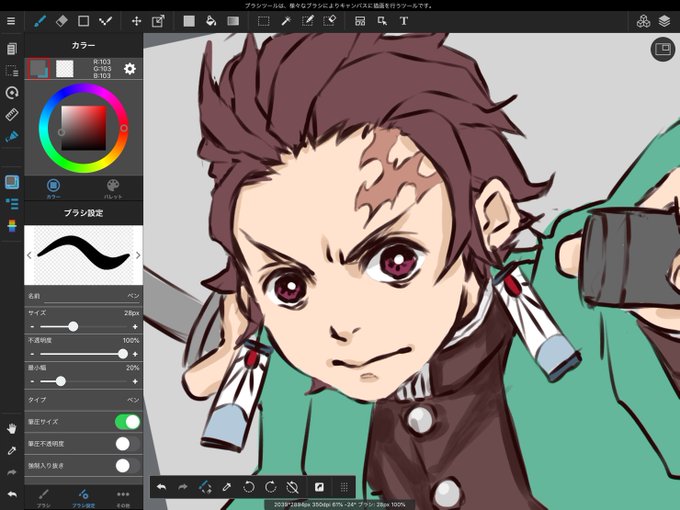Select the Move tool
This screenshot has width=680, height=510.
tap(136, 21)
